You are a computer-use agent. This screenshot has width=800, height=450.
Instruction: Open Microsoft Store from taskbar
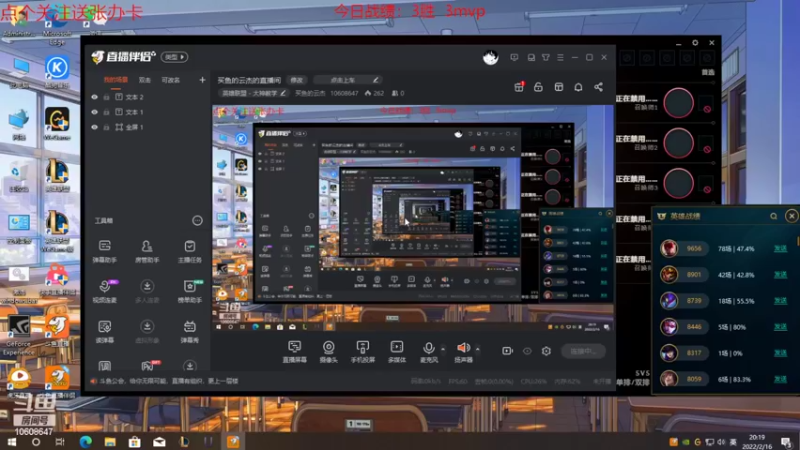134,442
